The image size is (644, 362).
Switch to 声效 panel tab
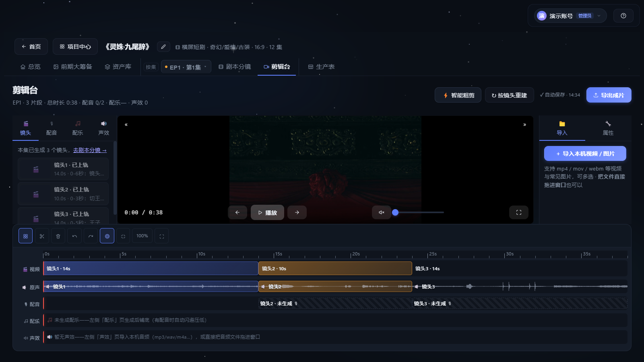point(104,128)
